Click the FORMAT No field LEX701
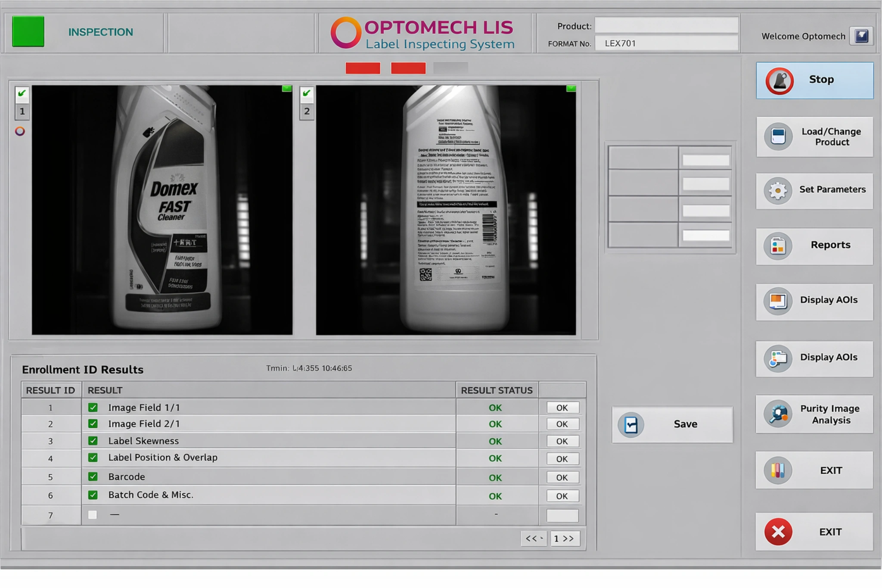 coord(667,43)
